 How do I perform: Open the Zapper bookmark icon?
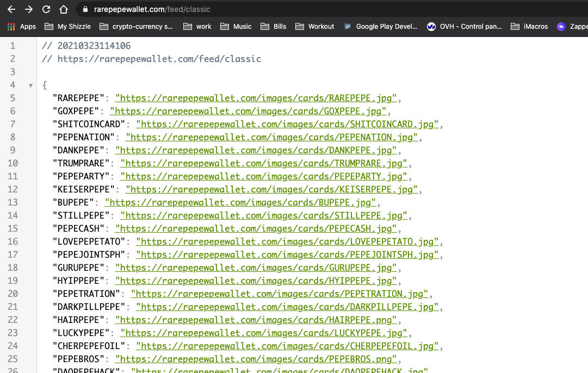point(561,27)
